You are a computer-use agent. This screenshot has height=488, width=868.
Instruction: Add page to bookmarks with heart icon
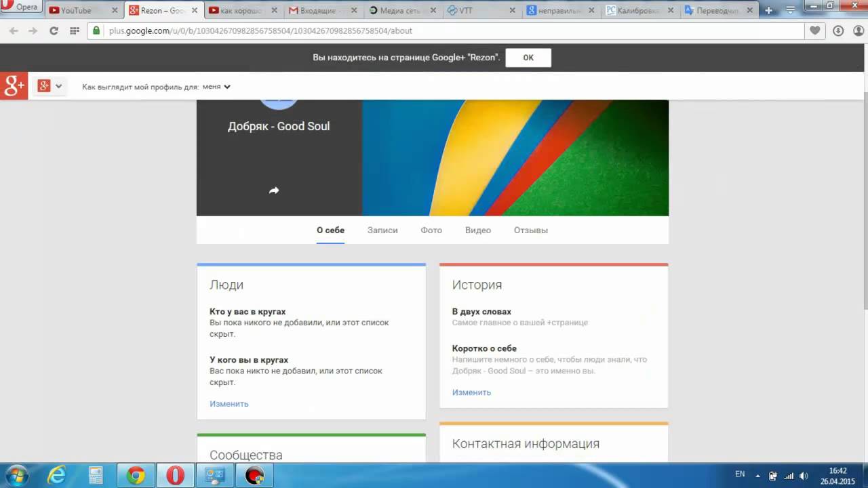click(814, 30)
